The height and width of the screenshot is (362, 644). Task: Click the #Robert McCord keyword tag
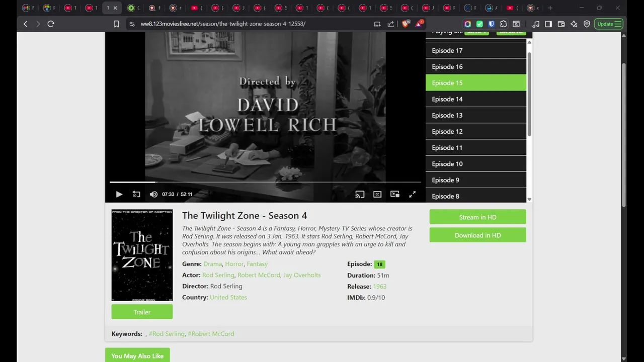tap(211, 333)
